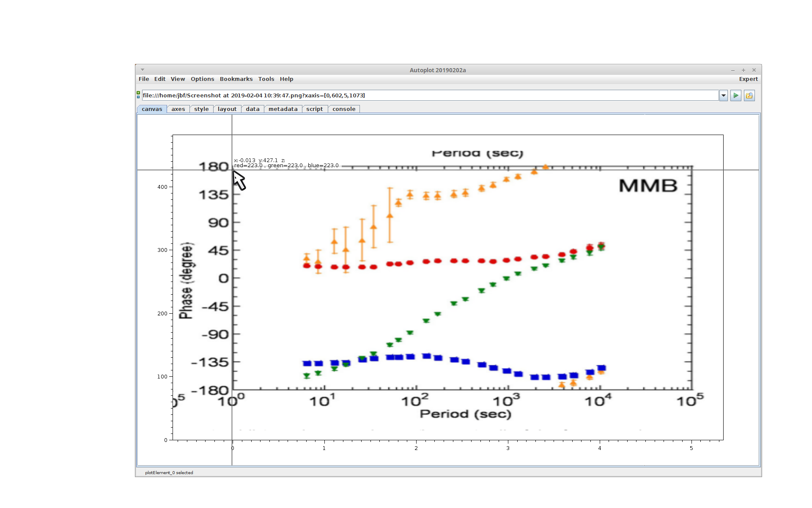Screen dimensions: 812x508
Task: Open the file browse folder icon
Action: [749, 96]
